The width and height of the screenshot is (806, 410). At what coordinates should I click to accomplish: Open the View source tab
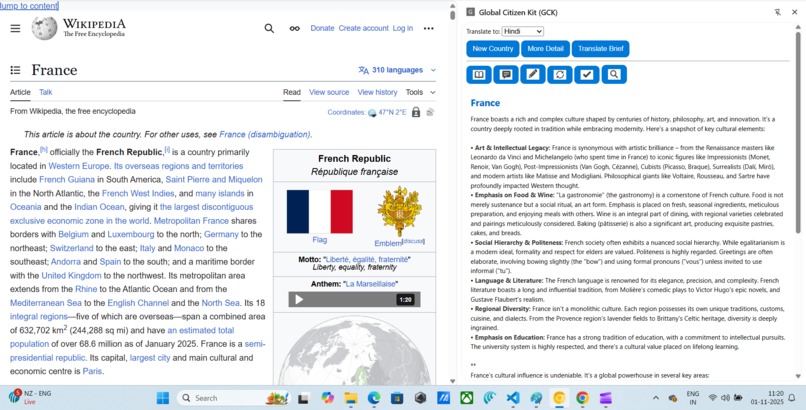[x=329, y=92]
